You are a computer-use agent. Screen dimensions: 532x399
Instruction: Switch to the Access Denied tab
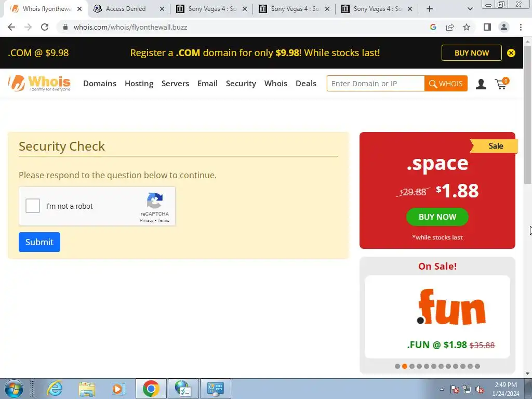126,9
